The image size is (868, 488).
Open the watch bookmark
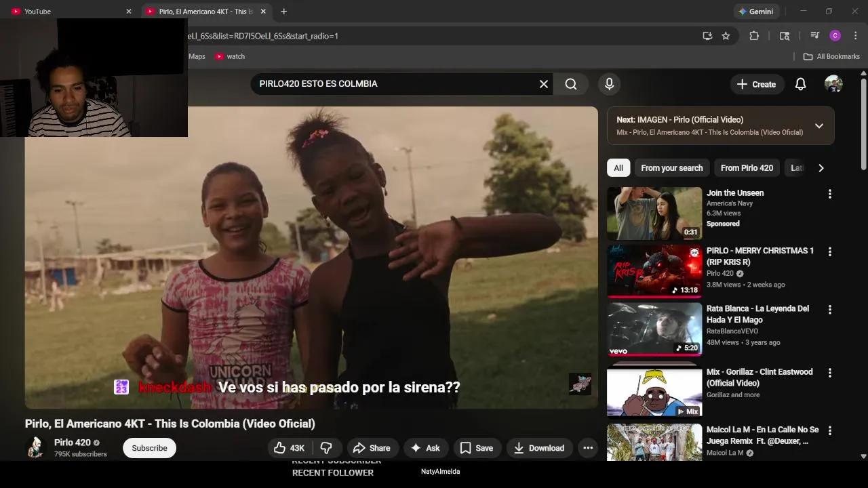click(x=230, y=57)
